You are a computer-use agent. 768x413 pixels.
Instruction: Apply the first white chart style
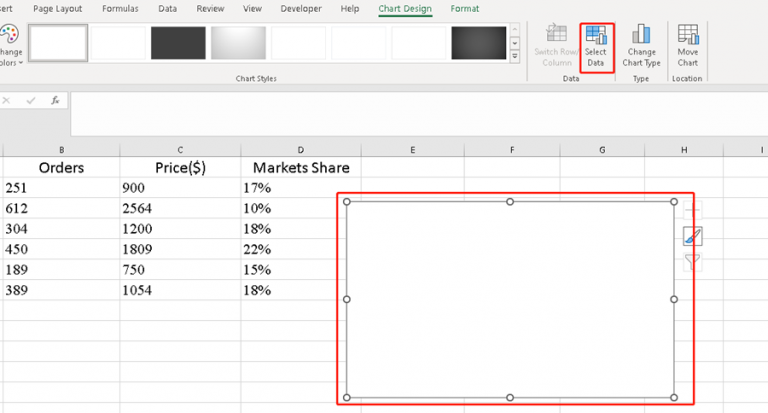(59, 42)
